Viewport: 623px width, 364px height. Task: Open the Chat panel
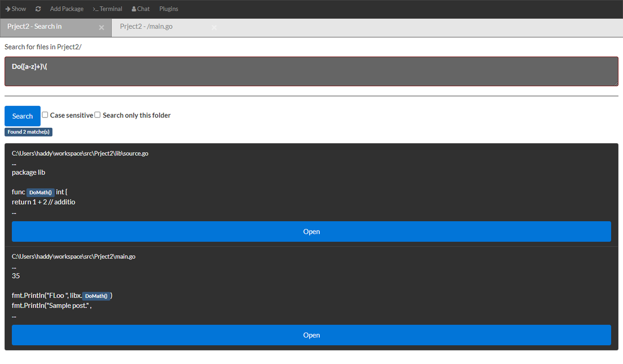pos(141,9)
